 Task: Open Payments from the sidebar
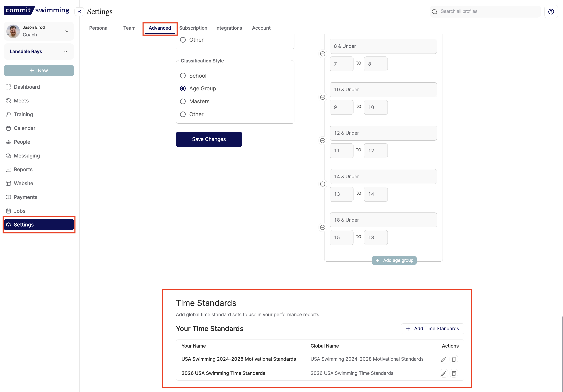click(x=25, y=197)
